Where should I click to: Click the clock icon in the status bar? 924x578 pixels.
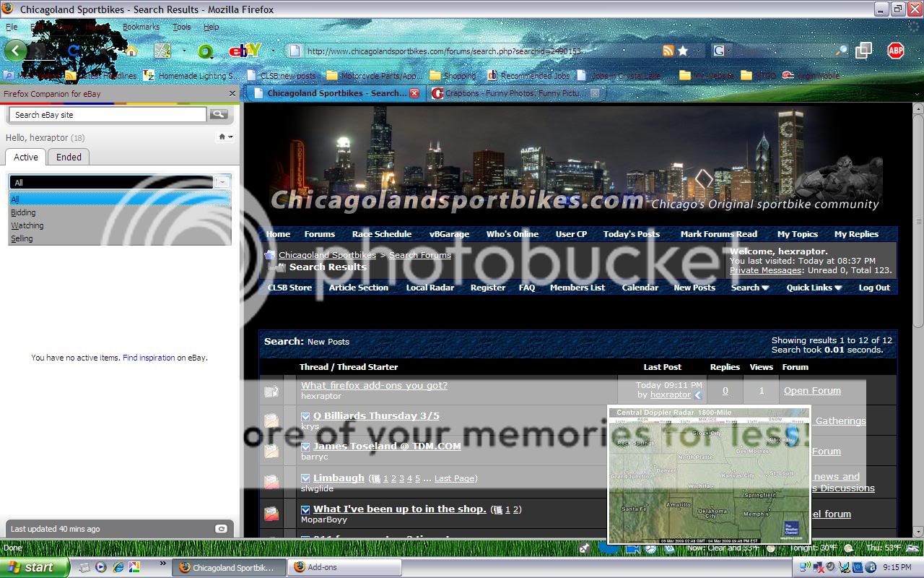(650, 548)
